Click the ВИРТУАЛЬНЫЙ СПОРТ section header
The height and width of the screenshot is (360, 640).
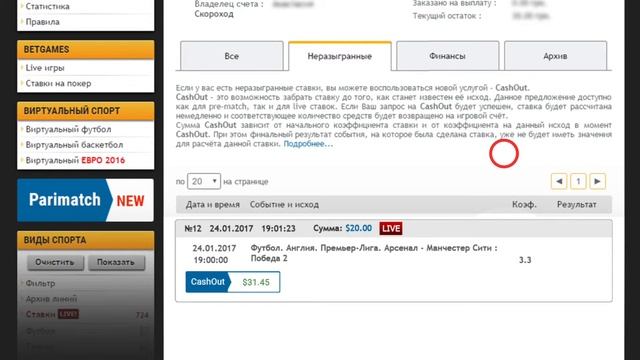point(86,111)
